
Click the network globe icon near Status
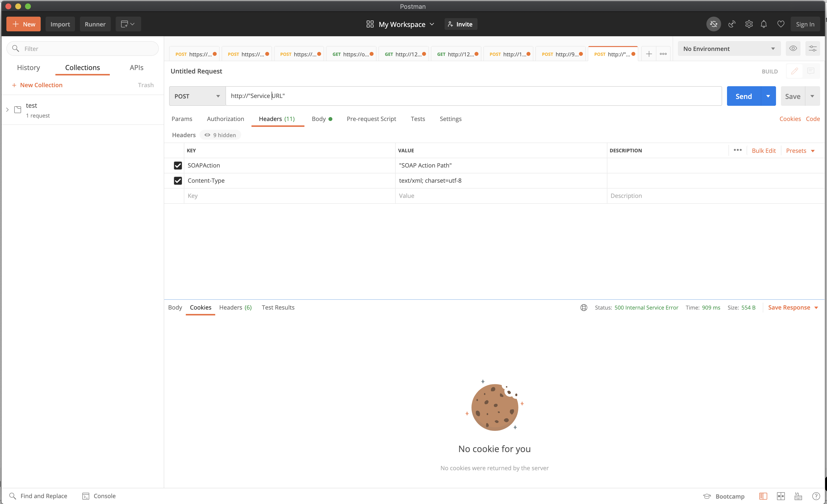584,308
